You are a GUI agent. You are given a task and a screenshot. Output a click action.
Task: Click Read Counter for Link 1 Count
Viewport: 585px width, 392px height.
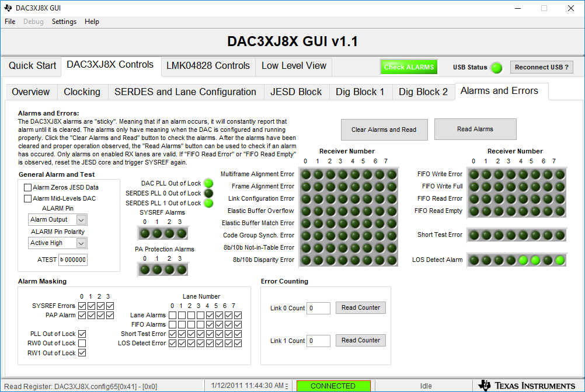361,341
